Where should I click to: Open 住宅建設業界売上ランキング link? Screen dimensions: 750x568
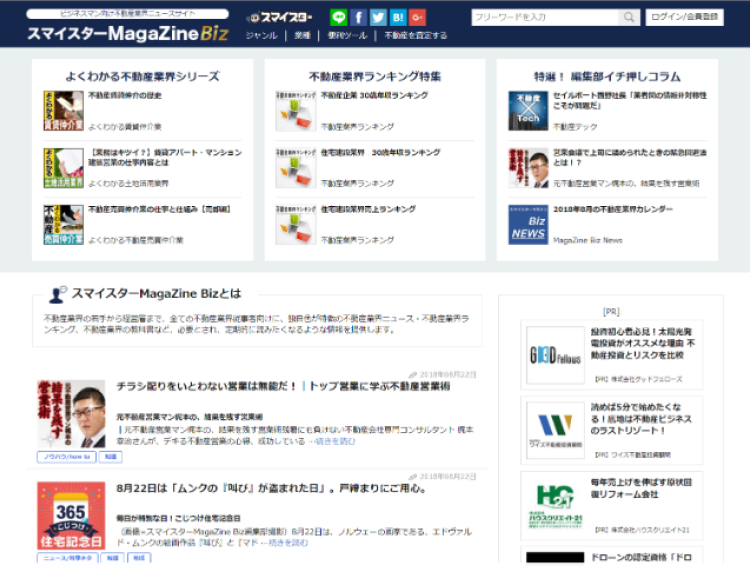(368, 209)
